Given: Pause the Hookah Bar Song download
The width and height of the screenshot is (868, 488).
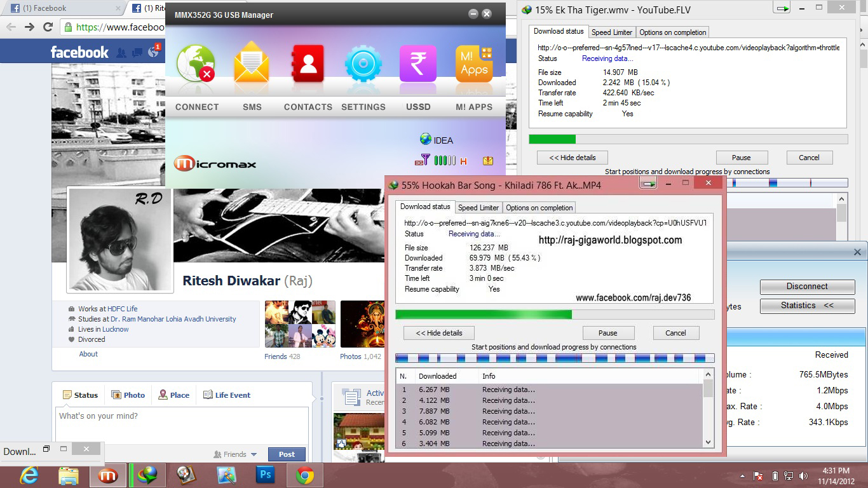Looking at the screenshot, I should pos(608,333).
